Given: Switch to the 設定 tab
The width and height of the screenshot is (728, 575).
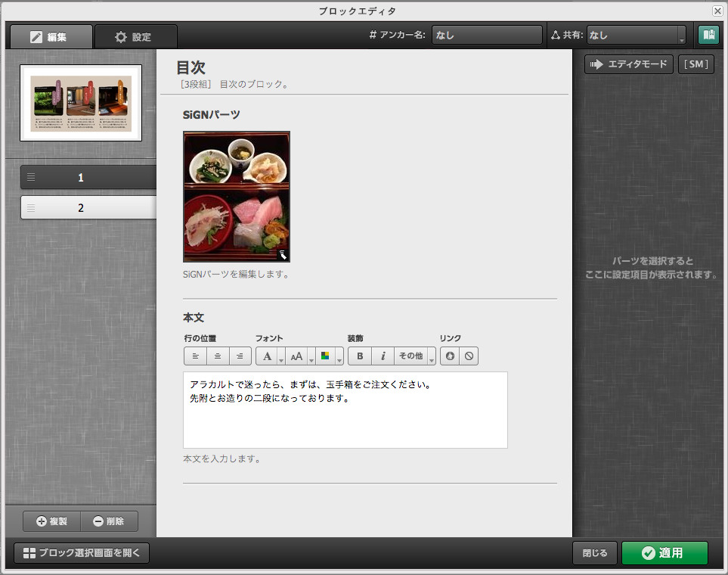Looking at the screenshot, I should [x=135, y=37].
